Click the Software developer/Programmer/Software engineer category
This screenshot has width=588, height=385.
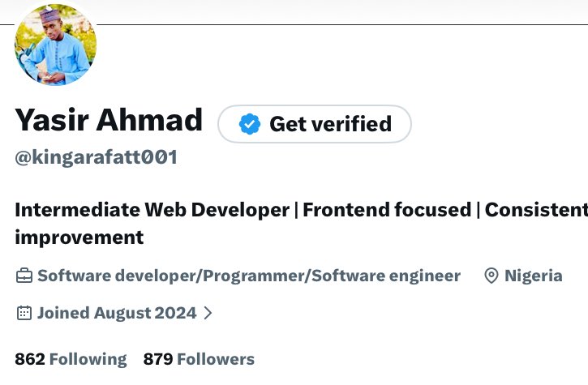click(248, 276)
